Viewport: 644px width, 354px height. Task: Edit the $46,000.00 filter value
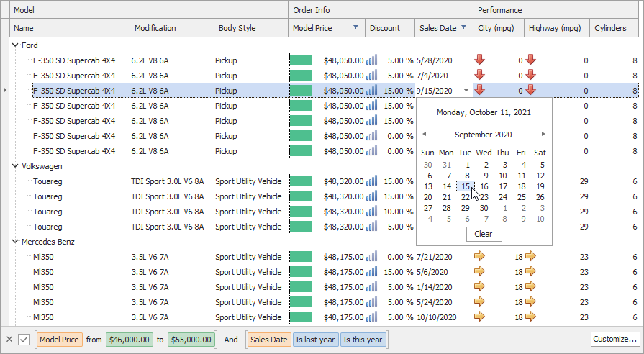coord(130,340)
